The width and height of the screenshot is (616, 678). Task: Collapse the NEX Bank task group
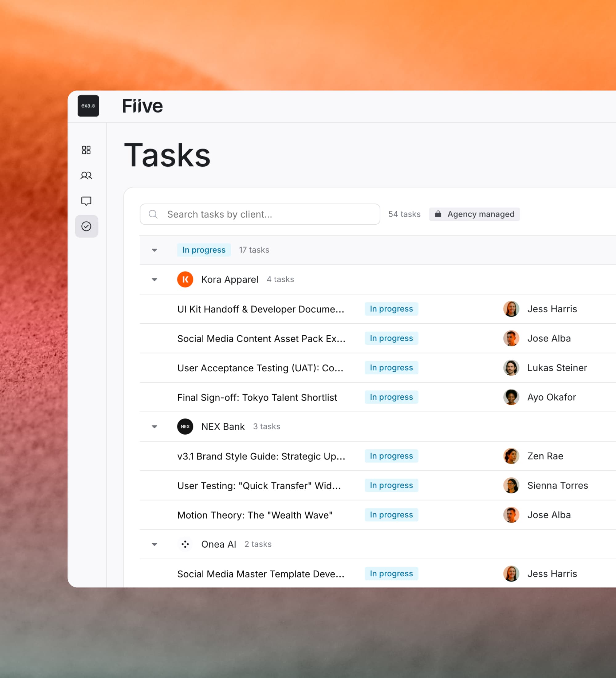[x=154, y=427]
